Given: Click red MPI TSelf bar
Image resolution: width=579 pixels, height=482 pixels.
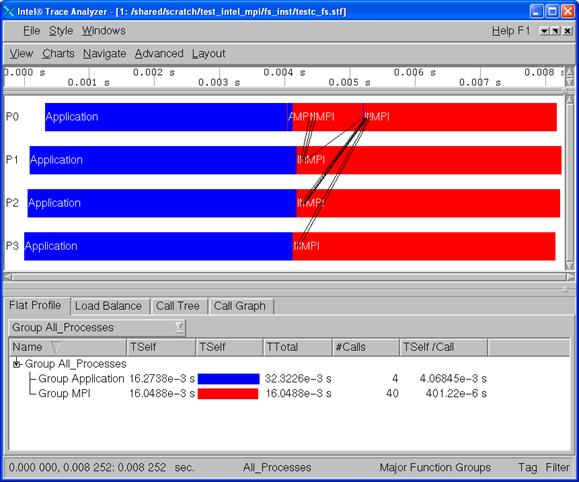Looking at the screenshot, I should click(x=228, y=394).
